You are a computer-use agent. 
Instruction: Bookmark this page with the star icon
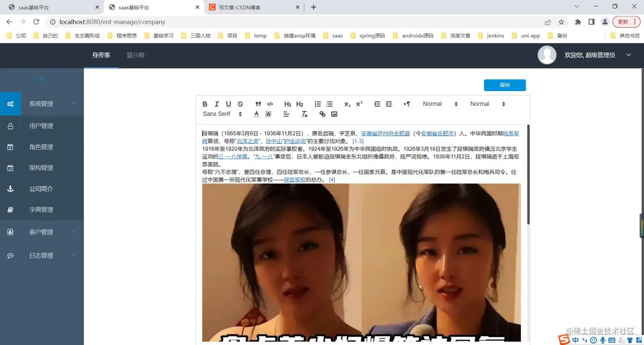point(561,22)
